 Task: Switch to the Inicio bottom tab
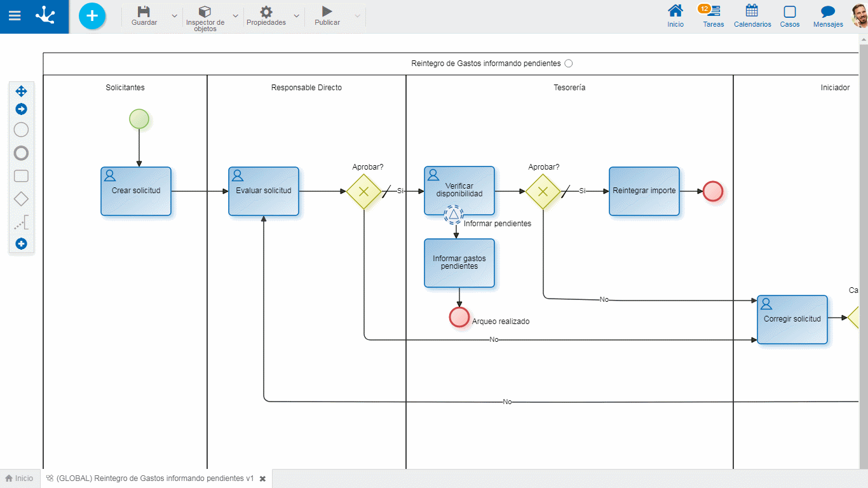(20, 478)
